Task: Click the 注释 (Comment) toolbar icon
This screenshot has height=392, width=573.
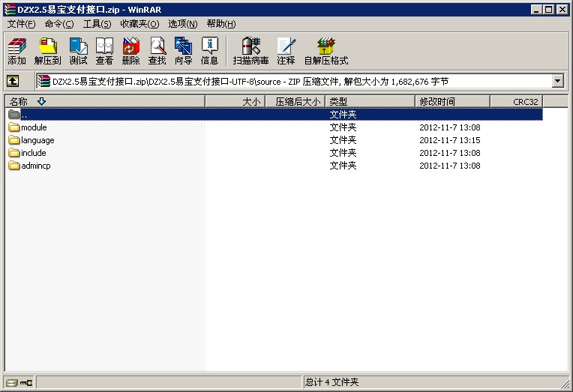Action: [x=286, y=51]
